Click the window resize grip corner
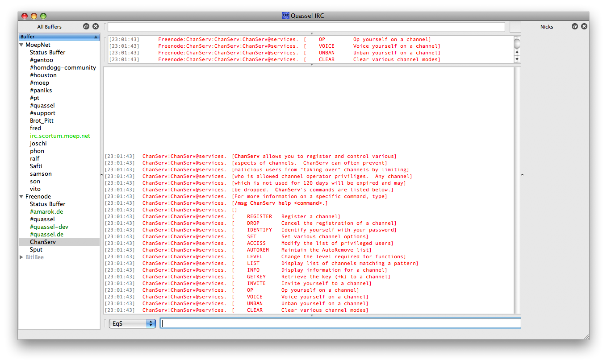The width and height of the screenshot is (607, 364). coord(586,336)
